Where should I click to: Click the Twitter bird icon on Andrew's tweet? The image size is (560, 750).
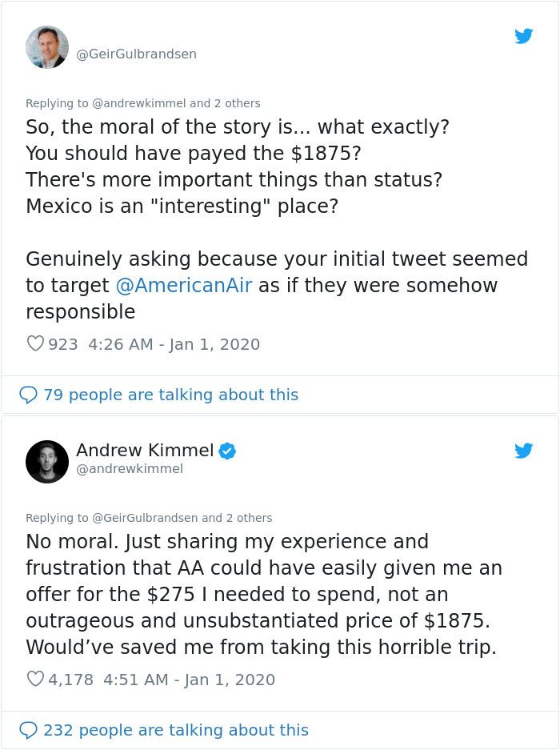tap(525, 451)
